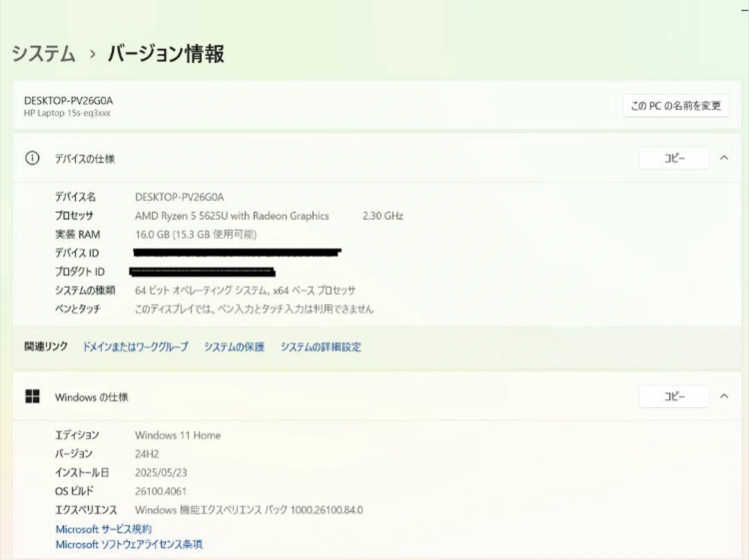The width and height of the screenshot is (749, 560).
Task: Select OS build 26100.4061
Action: (160, 491)
